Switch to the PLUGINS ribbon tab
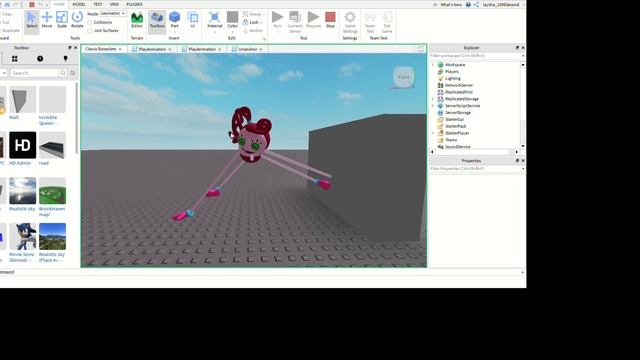This screenshot has height=360, width=640. [x=134, y=4]
